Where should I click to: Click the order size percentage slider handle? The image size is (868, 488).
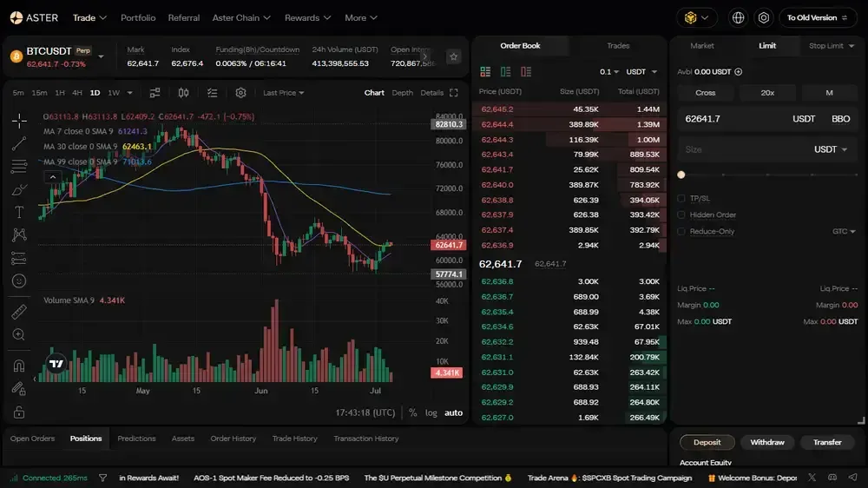coord(681,175)
